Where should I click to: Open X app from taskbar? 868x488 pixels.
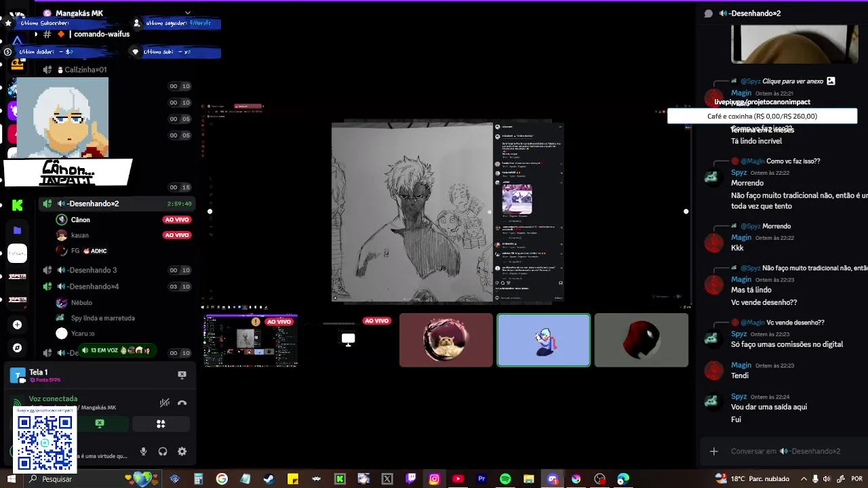[x=387, y=479]
